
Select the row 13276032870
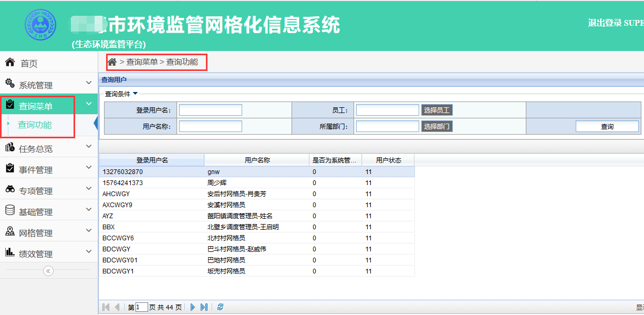[x=257, y=172]
